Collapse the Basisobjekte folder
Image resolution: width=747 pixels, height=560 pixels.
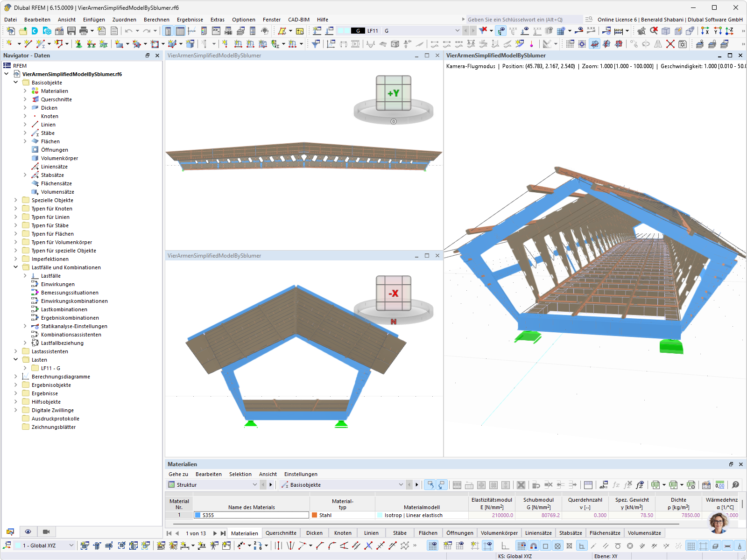click(x=16, y=83)
